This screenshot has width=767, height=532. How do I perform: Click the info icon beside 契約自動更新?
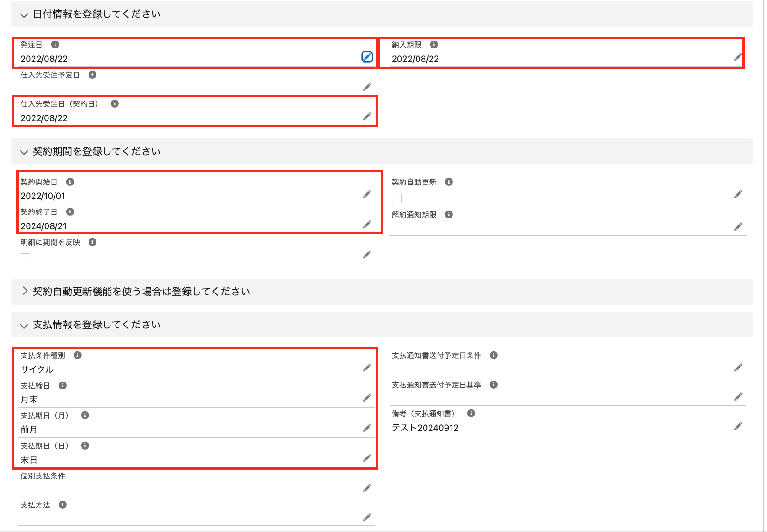[x=449, y=182]
